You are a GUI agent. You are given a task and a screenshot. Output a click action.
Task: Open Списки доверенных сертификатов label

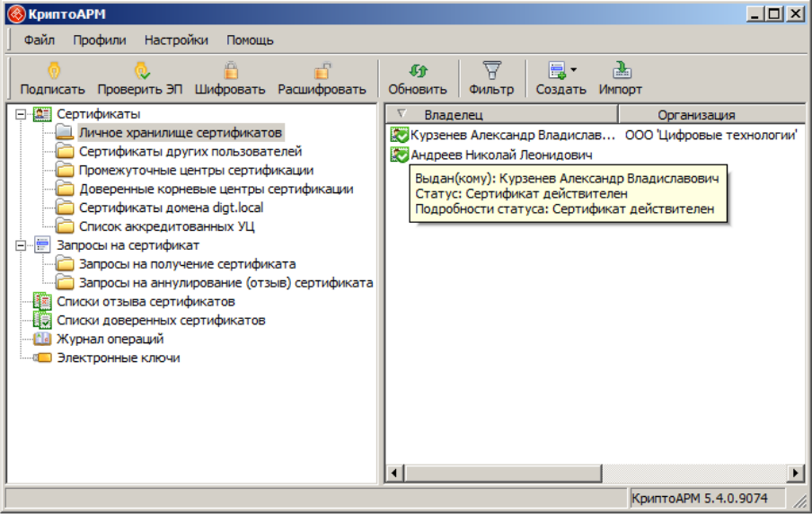[161, 320]
